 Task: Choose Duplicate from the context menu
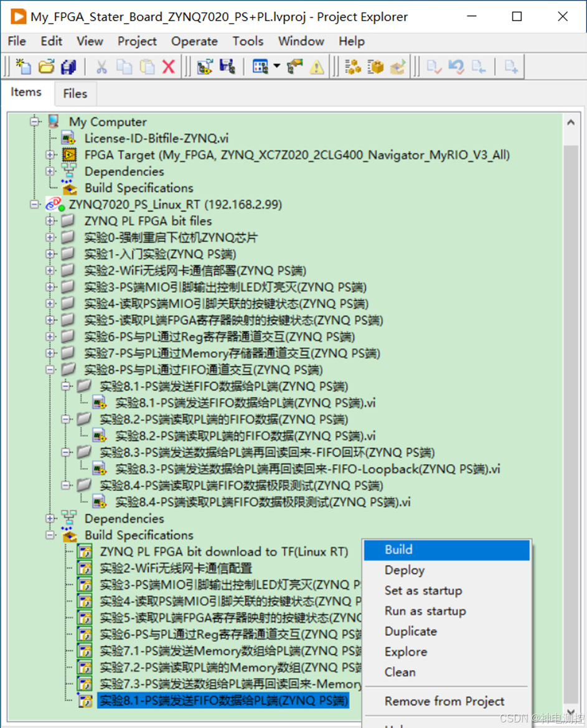446,632
